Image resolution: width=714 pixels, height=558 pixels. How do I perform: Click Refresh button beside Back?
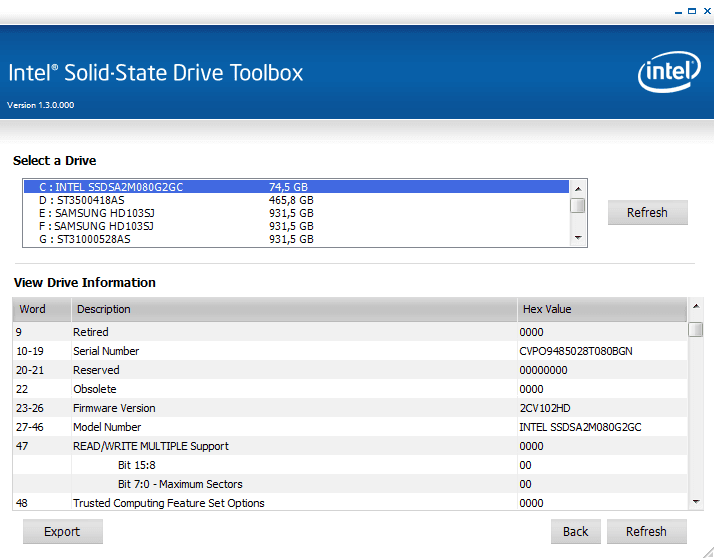tap(647, 531)
